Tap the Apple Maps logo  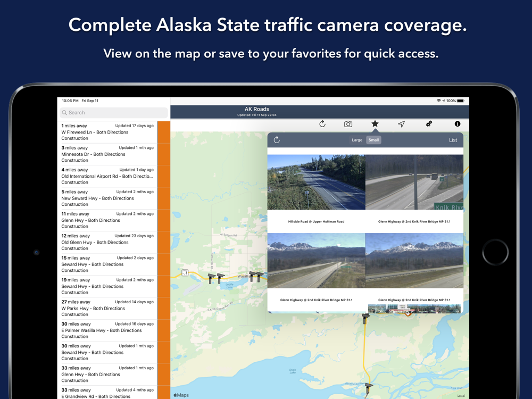pos(181,395)
